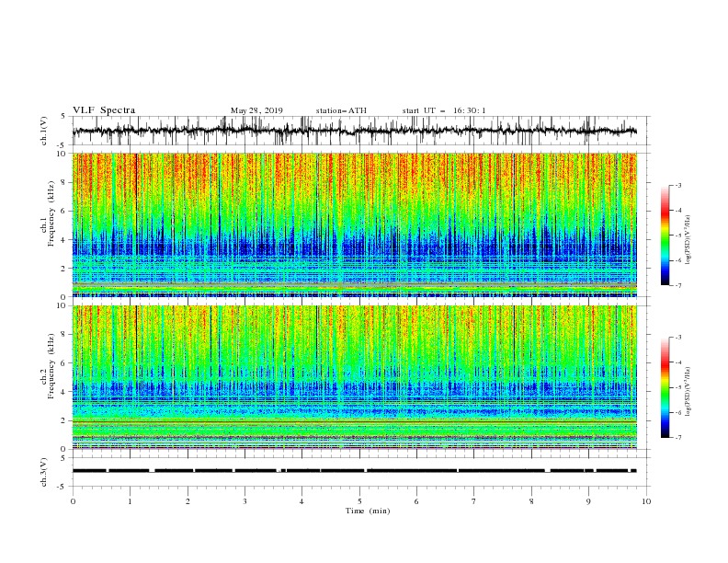728x563 pixels.
Task: Click inside the ch.2 spectrogram panel
Action: (x=355, y=377)
